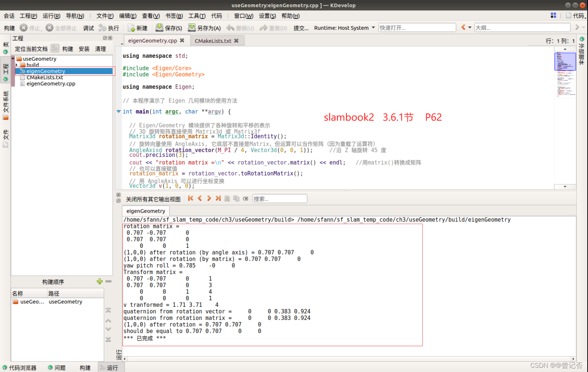
Task: Open the 运行(R) menu
Action: point(51,16)
